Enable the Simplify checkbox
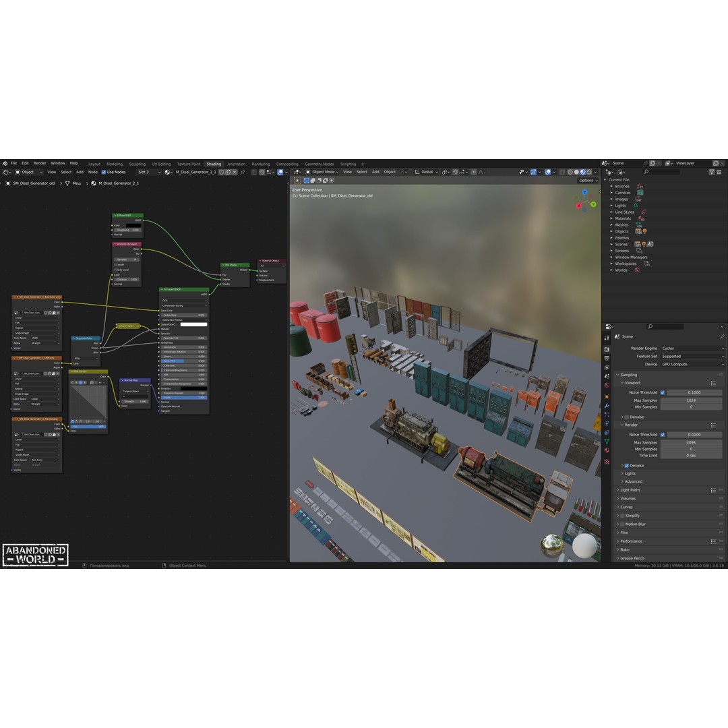Screen dimensions: 728x728 tap(622, 516)
